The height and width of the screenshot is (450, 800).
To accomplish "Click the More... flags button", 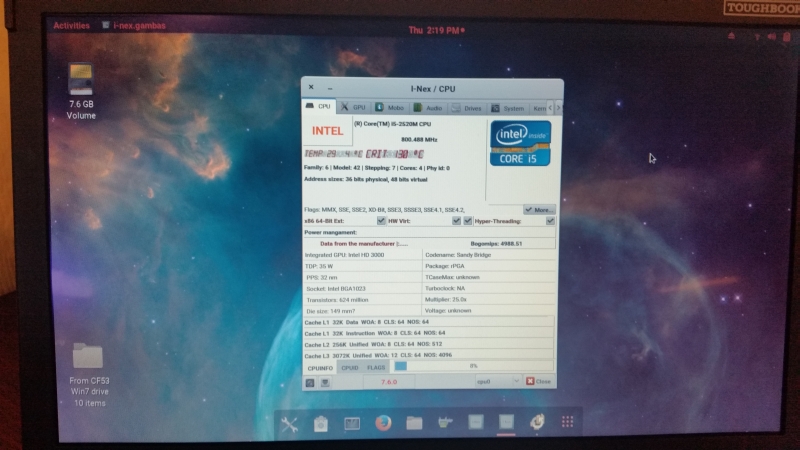I will [539, 210].
